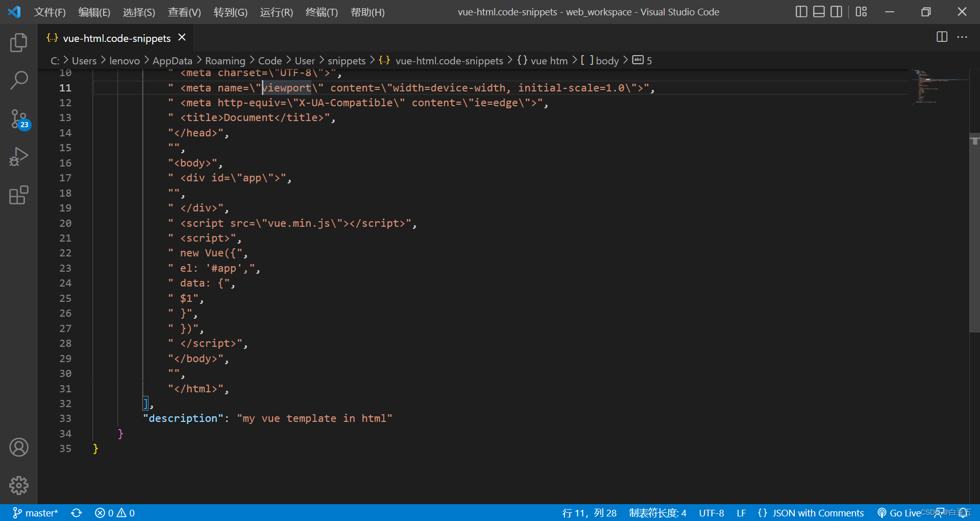Place cursor on "description" key text
The image size is (980, 521).
point(183,418)
